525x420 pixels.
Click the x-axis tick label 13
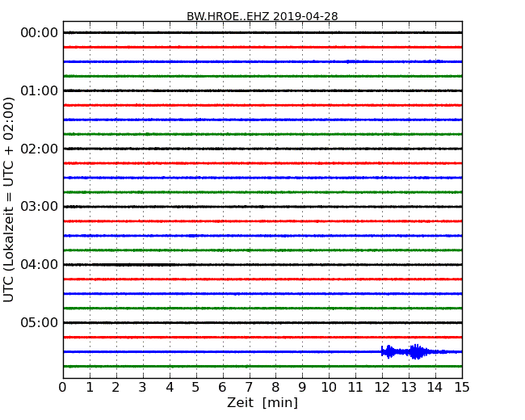[409, 388]
